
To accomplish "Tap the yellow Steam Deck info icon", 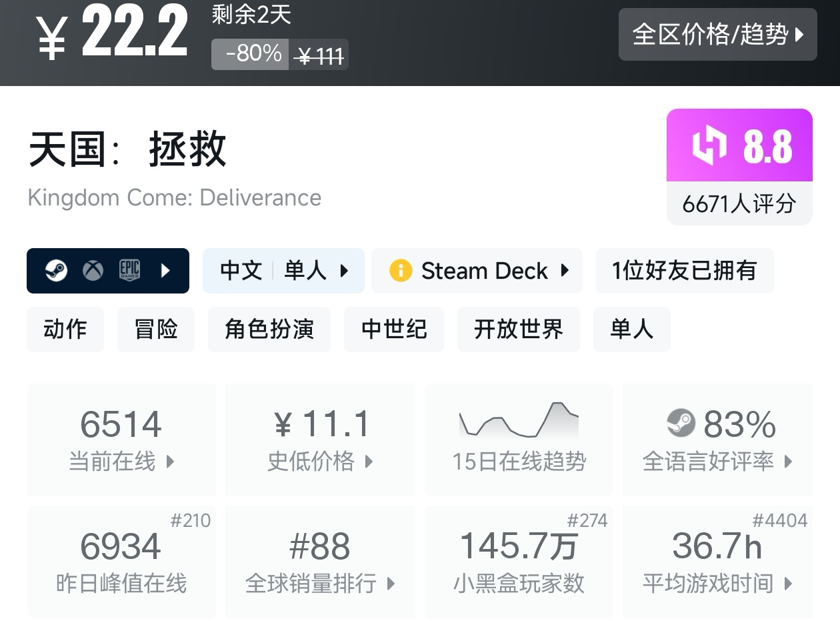I will [x=401, y=271].
